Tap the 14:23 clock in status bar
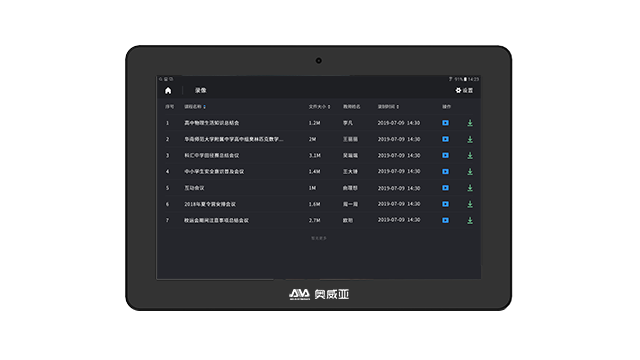The image size is (640, 360). (x=473, y=79)
